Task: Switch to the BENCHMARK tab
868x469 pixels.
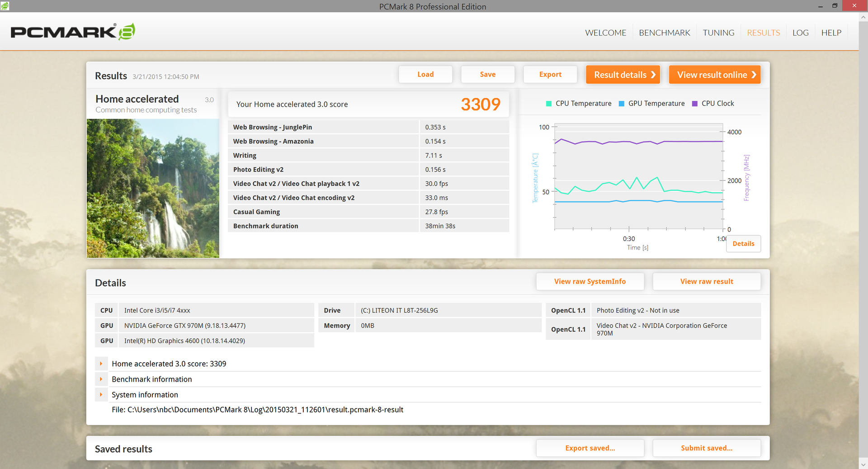Action: coord(664,33)
